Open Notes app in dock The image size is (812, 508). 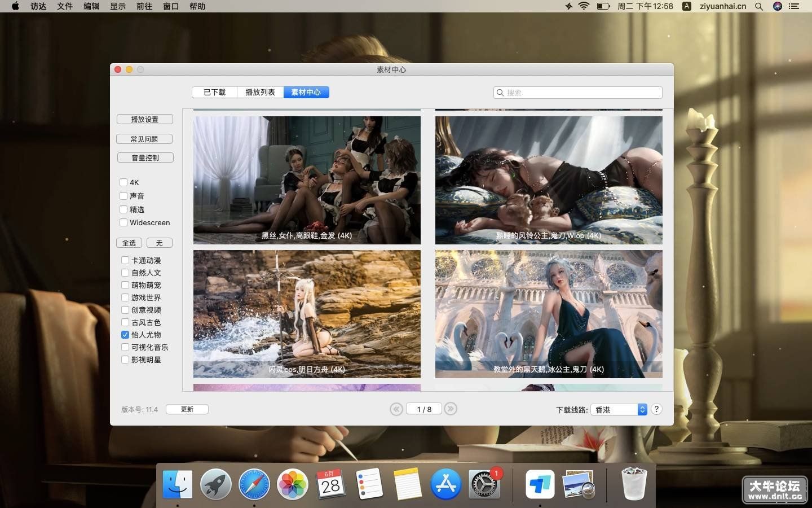[408, 484]
